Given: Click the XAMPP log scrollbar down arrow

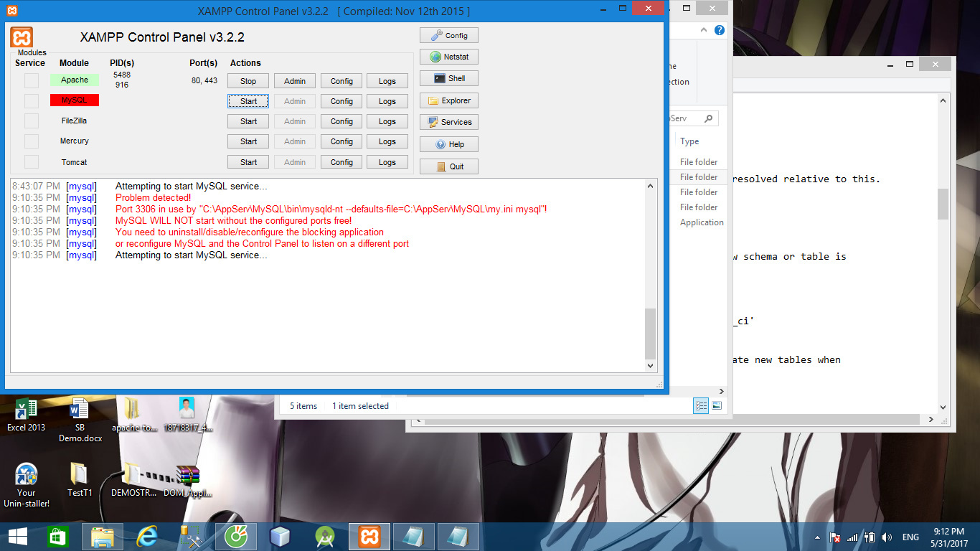Looking at the screenshot, I should point(651,366).
